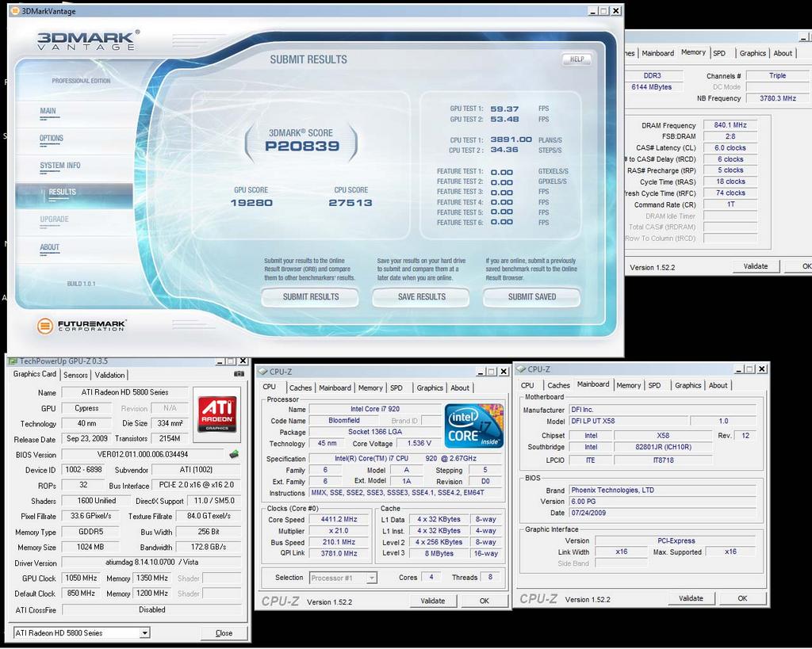Image resolution: width=812 pixels, height=649 pixels.
Task: Click the BIOS Version field in GPU-Z
Action: [143, 454]
